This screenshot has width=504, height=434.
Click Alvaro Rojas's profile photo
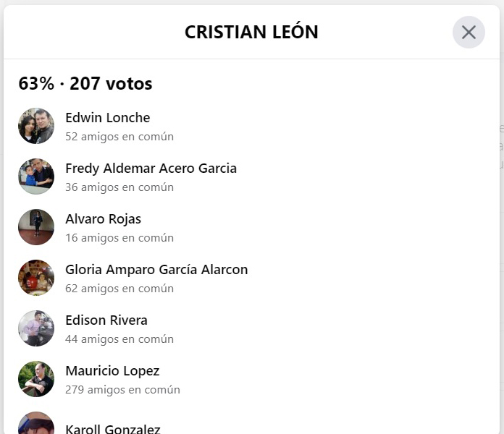click(36, 227)
